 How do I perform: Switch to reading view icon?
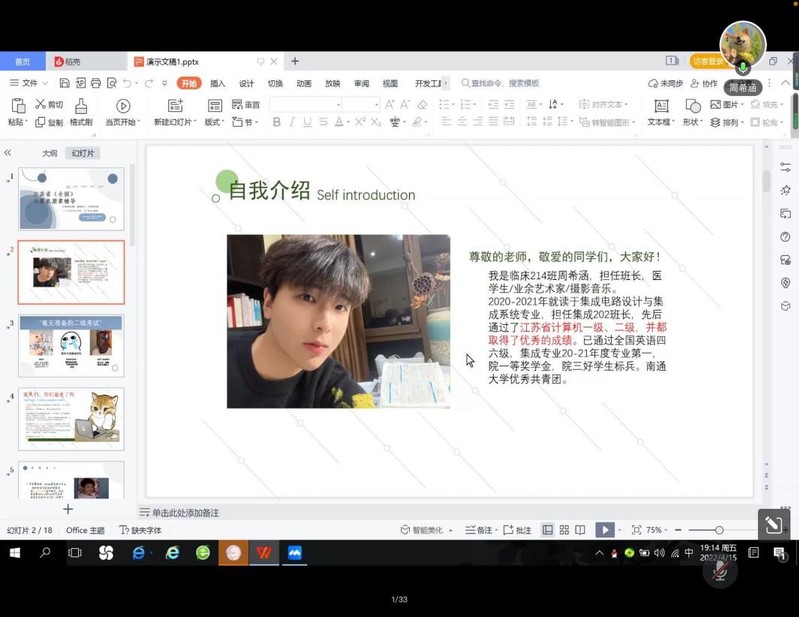tap(580, 530)
